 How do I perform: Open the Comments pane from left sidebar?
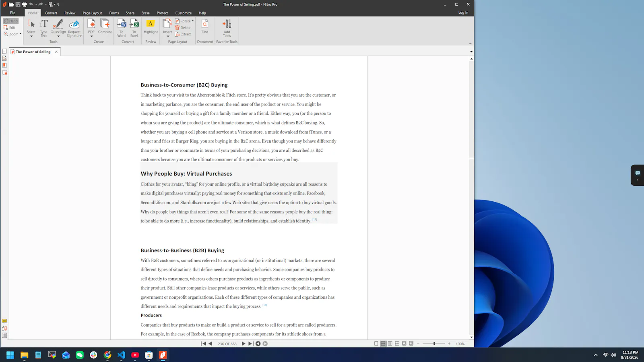point(4,321)
